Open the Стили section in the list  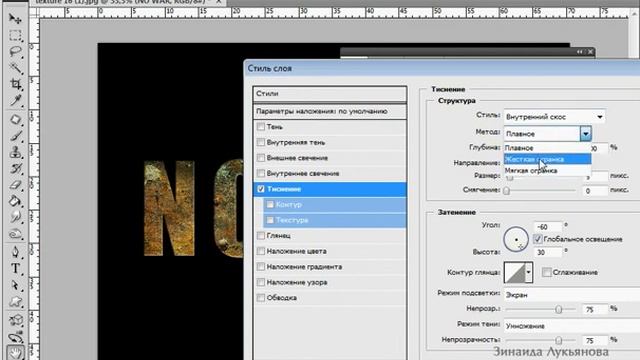330,93
